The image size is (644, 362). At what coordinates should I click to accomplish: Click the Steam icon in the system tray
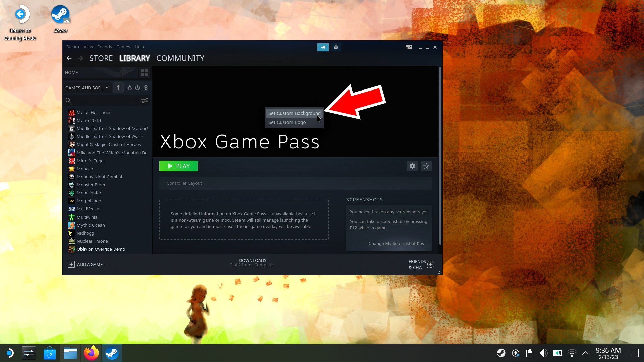(x=500, y=353)
